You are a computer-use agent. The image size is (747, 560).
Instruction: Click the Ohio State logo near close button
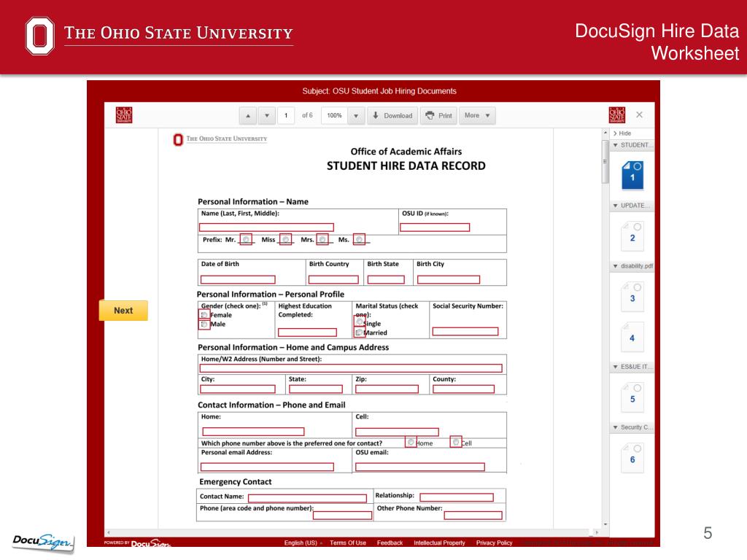tap(617, 115)
